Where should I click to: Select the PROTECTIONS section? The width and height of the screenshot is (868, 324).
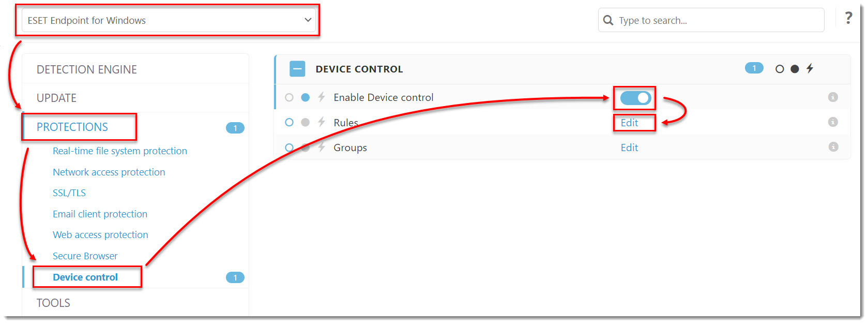click(72, 127)
